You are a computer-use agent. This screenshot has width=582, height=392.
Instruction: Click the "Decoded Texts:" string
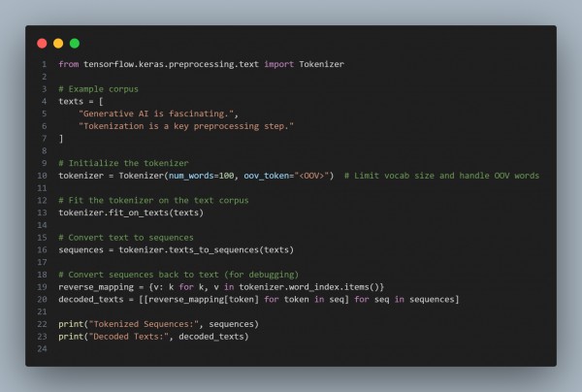[129, 337]
